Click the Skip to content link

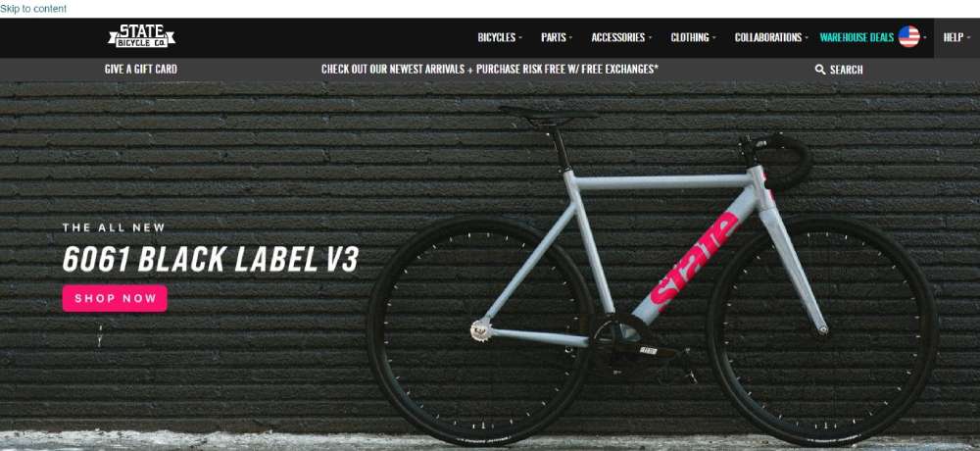coord(33,9)
